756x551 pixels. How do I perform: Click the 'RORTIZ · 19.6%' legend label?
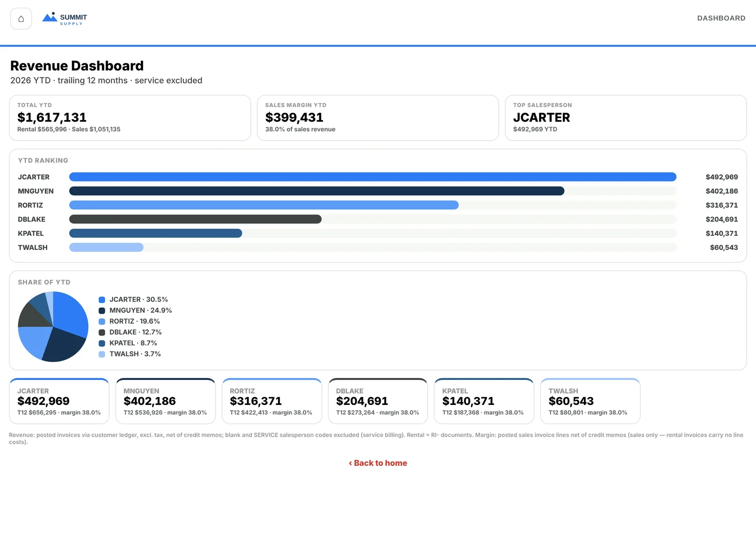click(135, 321)
